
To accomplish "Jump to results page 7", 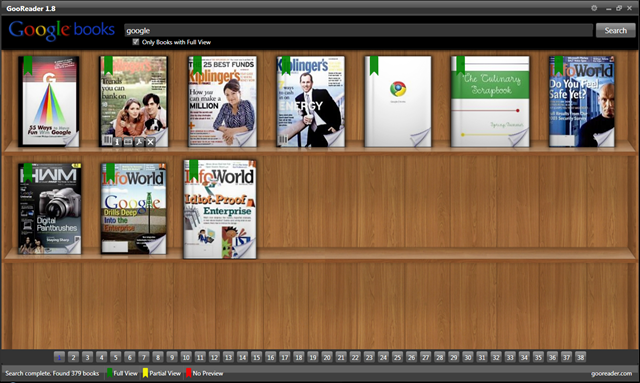I will pos(144,357).
